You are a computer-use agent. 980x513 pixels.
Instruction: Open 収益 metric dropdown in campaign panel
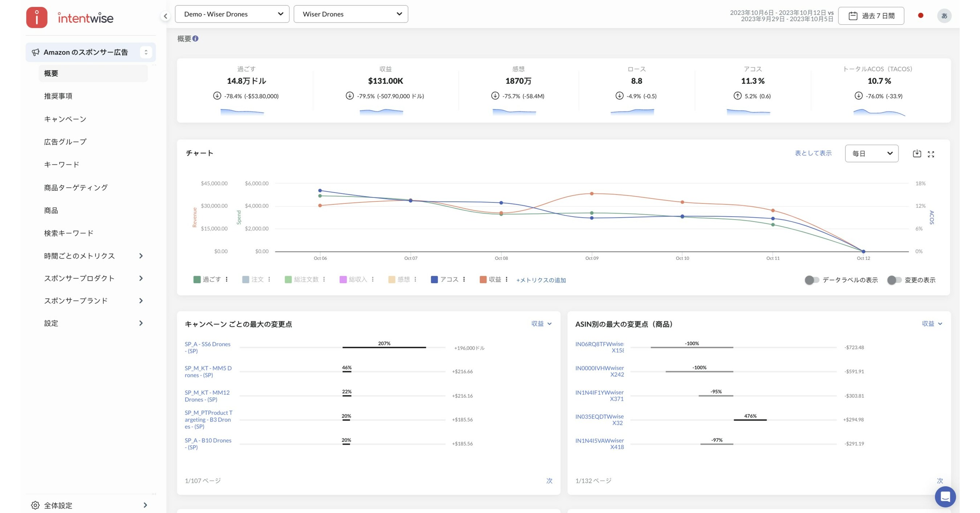[542, 324]
